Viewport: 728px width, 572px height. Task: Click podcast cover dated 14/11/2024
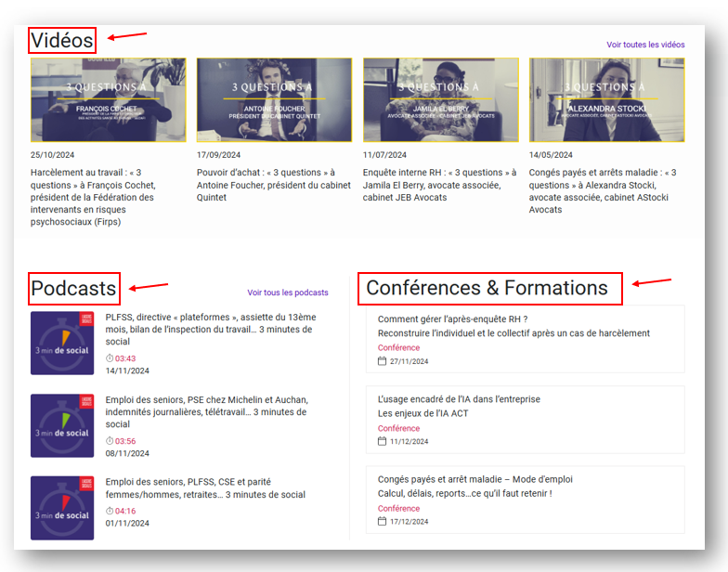tap(62, 344)
